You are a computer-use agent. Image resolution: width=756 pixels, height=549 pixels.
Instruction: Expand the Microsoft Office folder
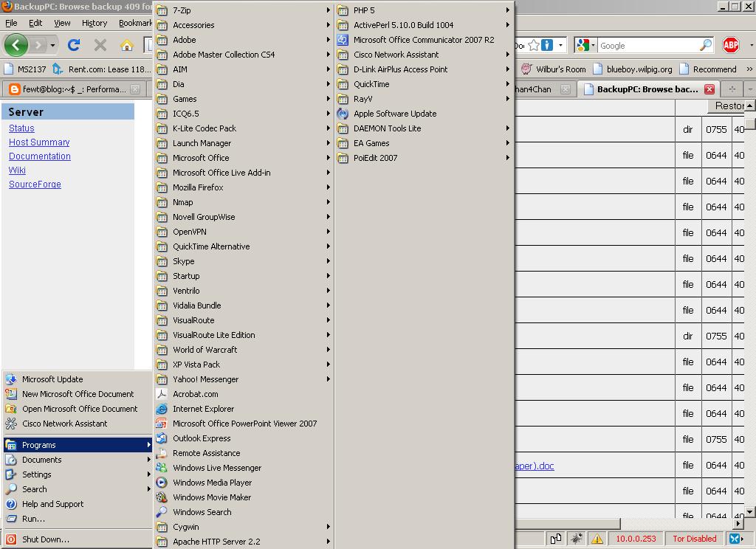pyautogui.click(x=244, y=158)
